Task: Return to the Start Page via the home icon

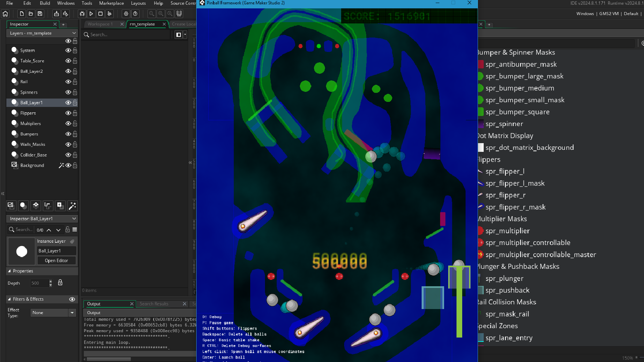Action: (x=5, y=14)
